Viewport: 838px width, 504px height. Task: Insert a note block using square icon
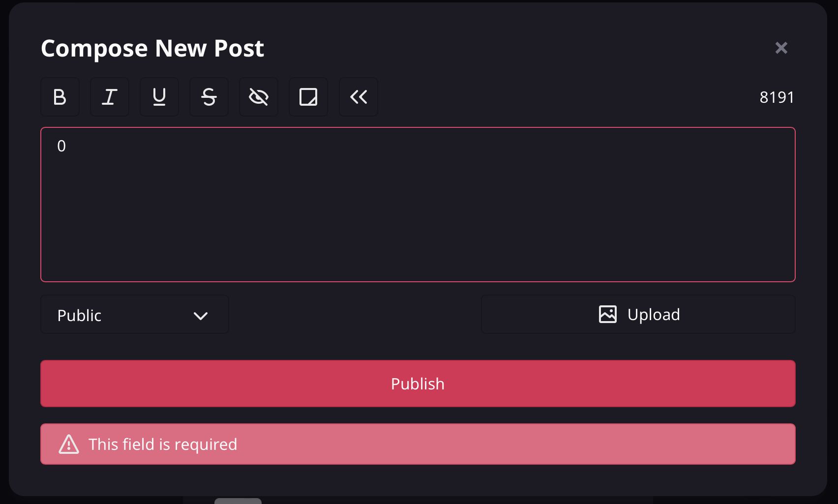(x=308, y=97)
